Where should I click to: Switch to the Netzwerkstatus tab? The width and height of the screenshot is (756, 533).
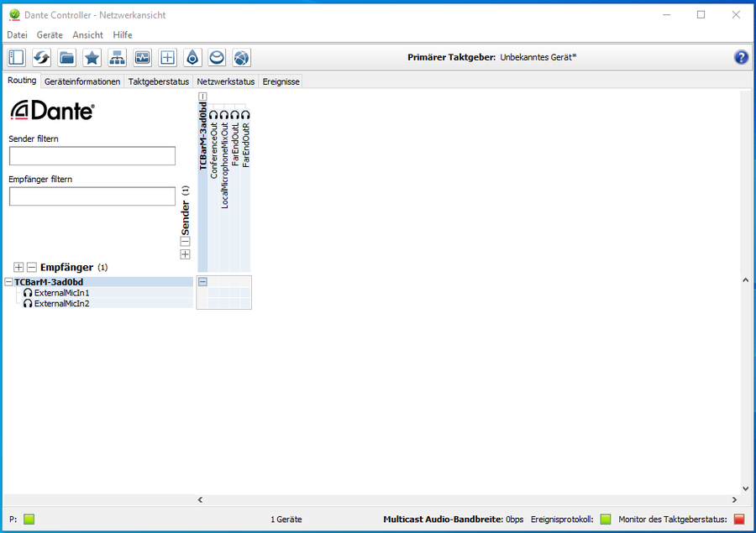[226, 81]
